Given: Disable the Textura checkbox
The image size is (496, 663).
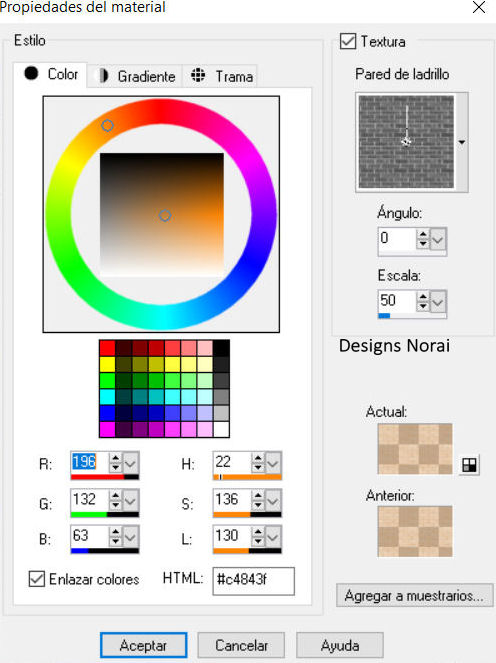Looking at the screenshot, I should pyautogui.click(x=348, y=41).
